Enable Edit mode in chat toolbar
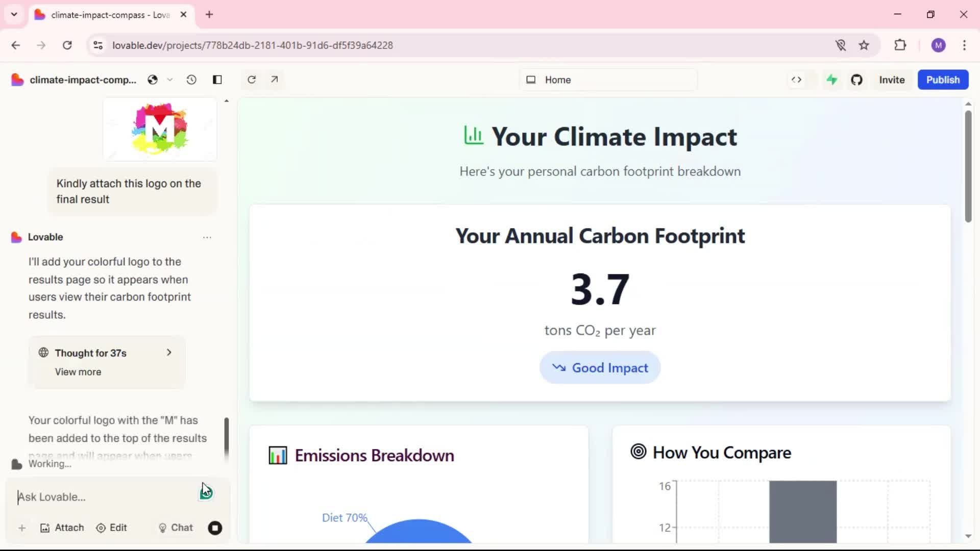 (112, 528)
